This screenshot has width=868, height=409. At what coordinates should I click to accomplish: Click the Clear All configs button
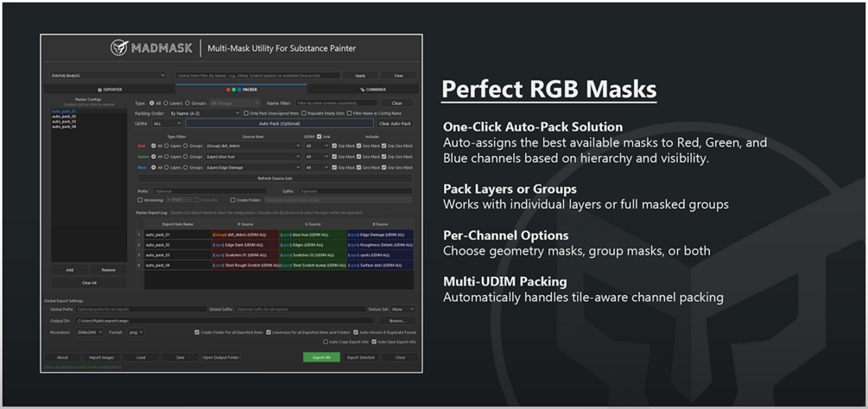point(89,282)
